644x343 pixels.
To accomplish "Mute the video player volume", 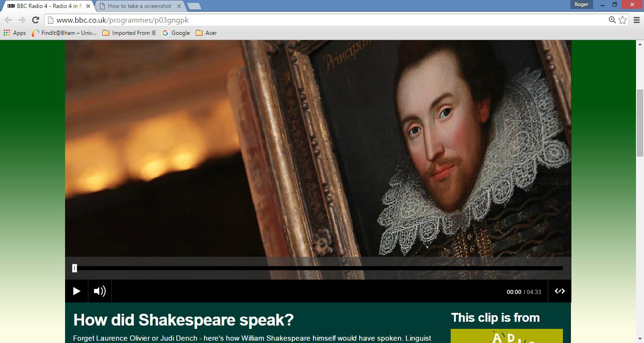I will point(99,291).
